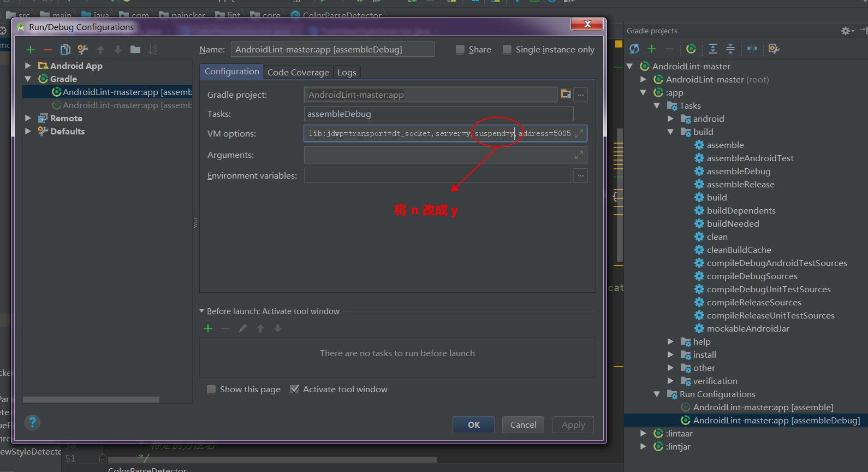
Task: Expand the android tasks folder
Action: click(670, 119)
